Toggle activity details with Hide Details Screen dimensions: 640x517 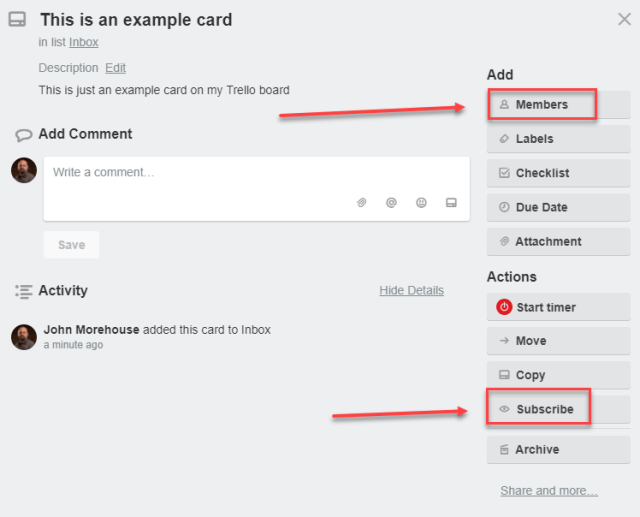411,291
